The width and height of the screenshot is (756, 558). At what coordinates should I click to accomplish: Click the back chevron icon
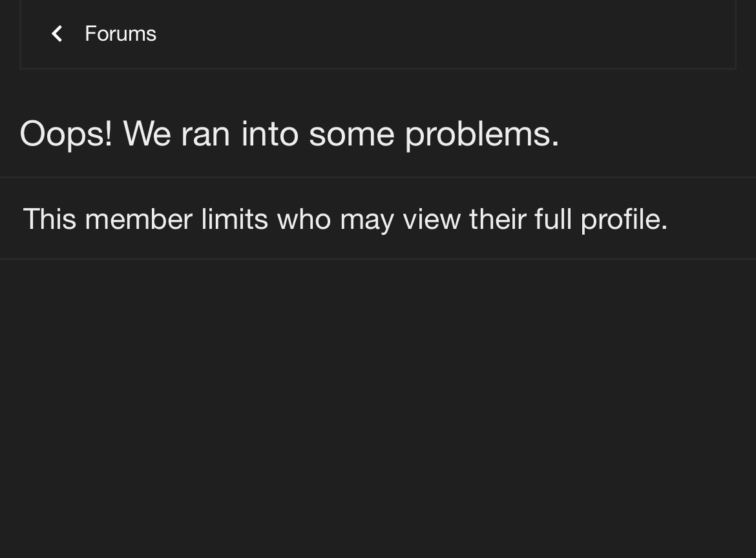(x=57, y=34)
